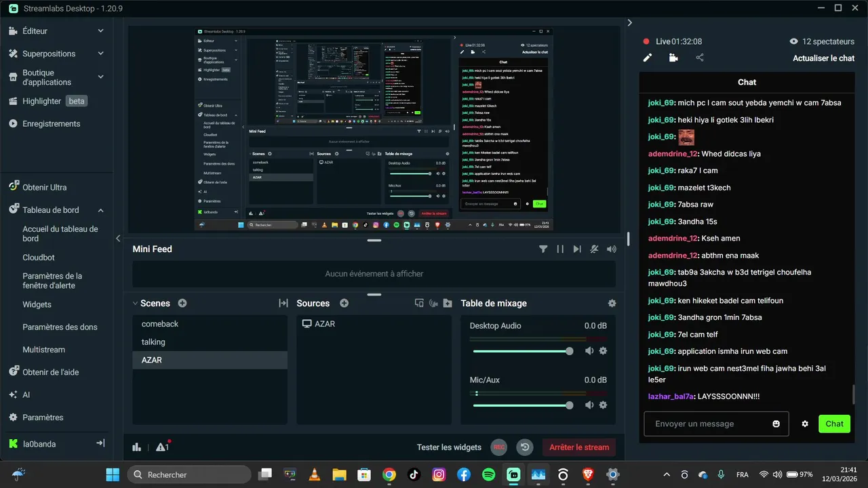Image resolution: width=868 pixels, height=488 pixels.
Task: Collapse the left sidebar arrow
Action: coord(118,238)
